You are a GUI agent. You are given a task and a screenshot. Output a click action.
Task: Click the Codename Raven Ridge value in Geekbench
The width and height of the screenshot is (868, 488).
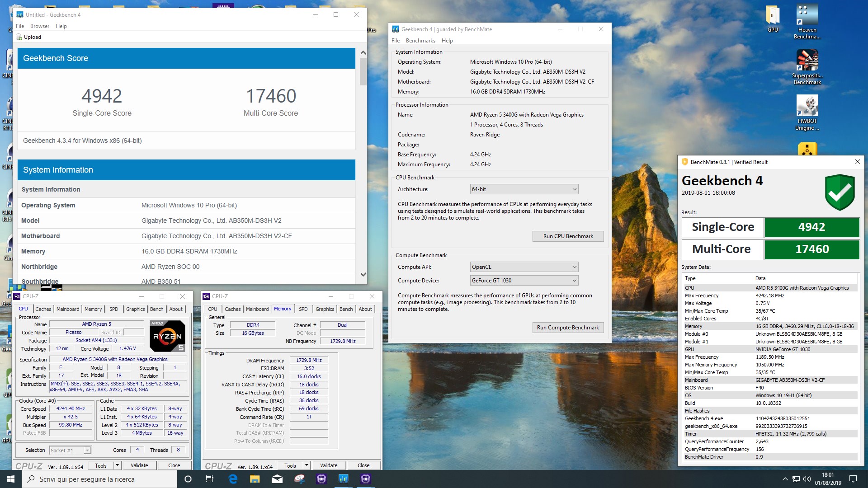tap(485, 135)
